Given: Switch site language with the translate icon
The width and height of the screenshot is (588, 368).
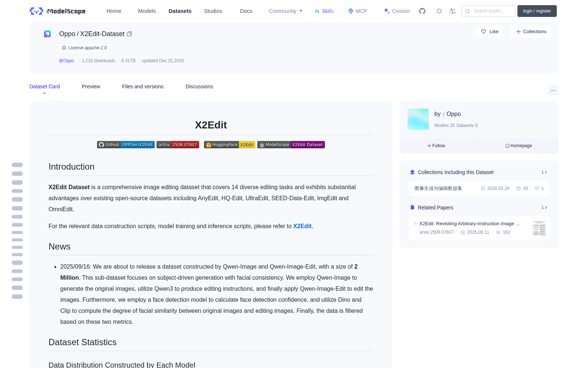Looking at the screenshot, I should point(453,11).
